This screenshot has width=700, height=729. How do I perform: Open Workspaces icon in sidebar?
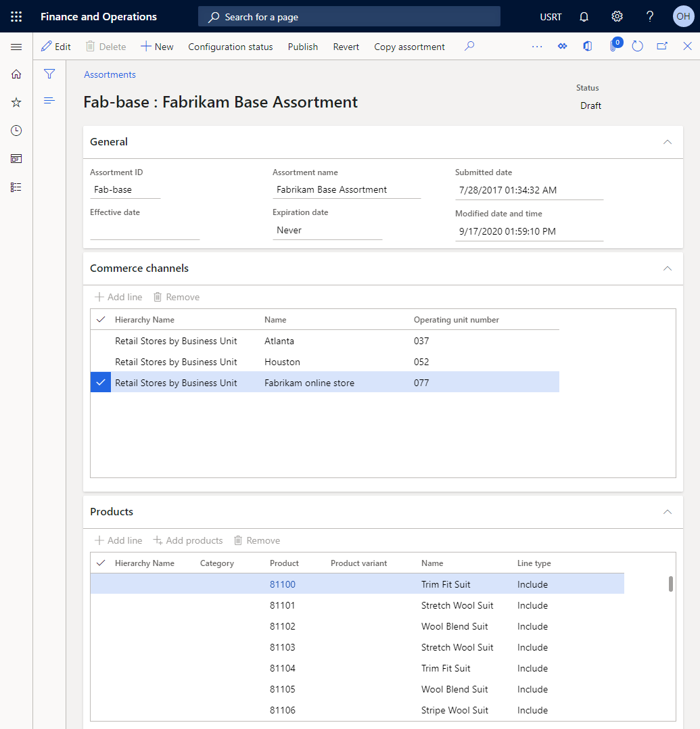point(16,159)
